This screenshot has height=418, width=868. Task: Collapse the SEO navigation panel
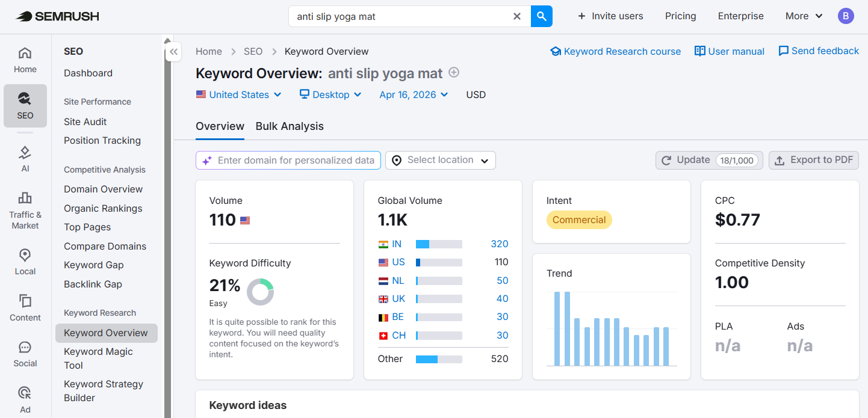(173, 52)
